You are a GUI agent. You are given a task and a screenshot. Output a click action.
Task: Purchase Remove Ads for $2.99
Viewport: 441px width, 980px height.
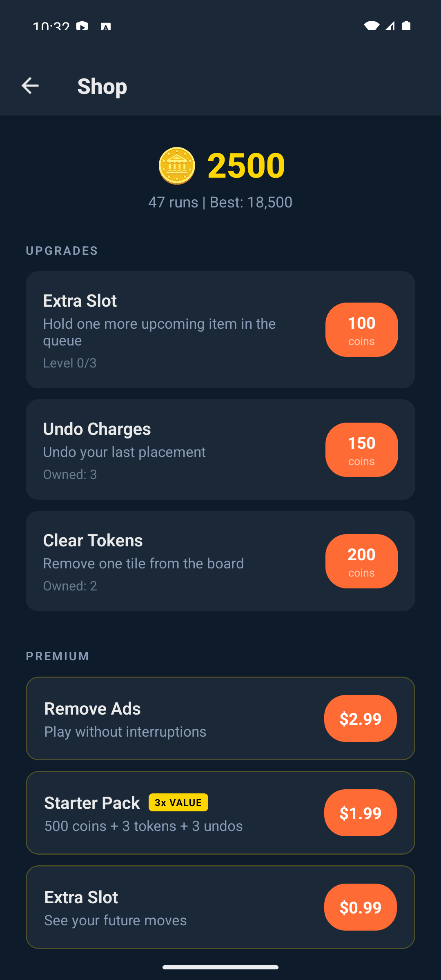coord(360,718)
